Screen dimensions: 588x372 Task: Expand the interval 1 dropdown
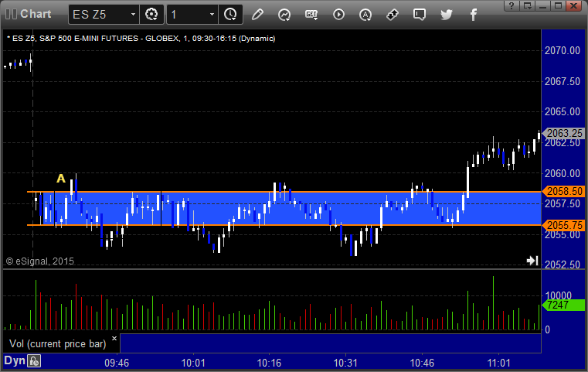click(x=212, y=15)
